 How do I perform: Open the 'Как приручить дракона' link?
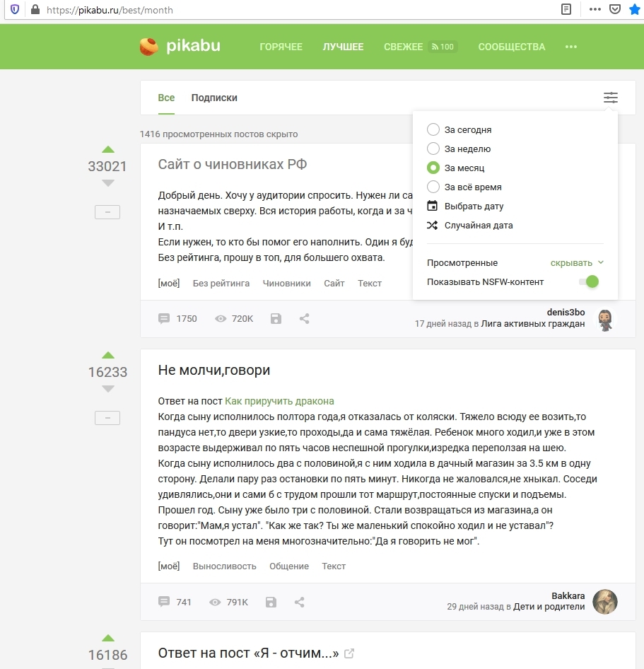pos(279,401)
